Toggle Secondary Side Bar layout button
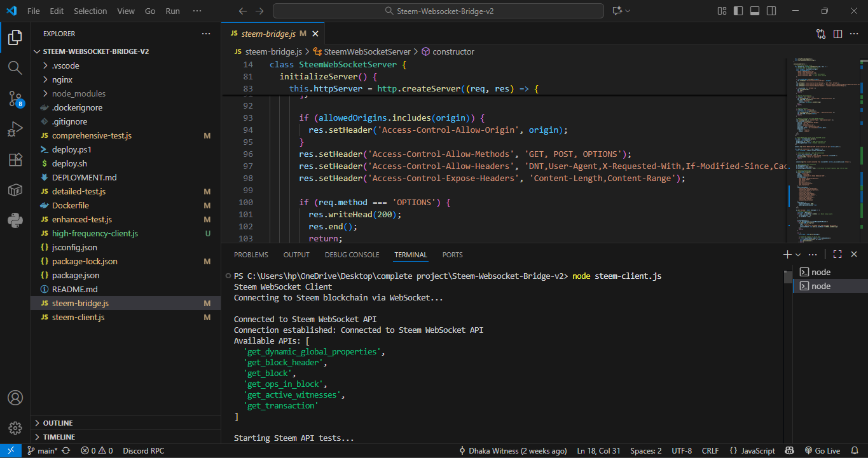The image size is (868, 458). [771, 11]
